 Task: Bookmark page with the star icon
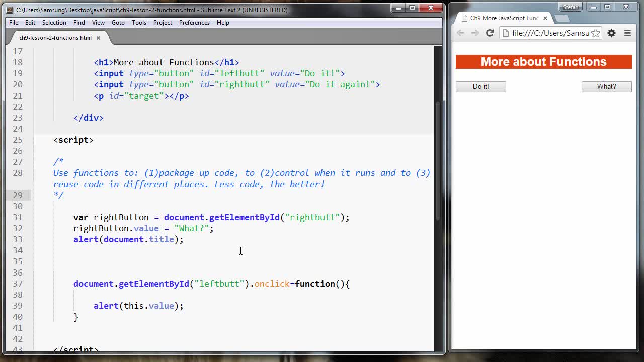[x=595, y=33]
